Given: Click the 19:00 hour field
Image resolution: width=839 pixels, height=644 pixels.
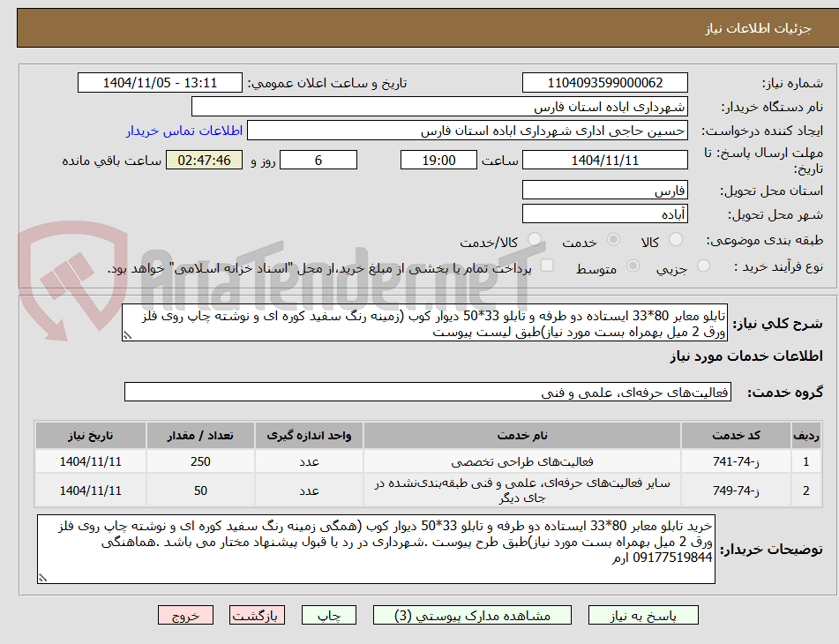Looking at the screenshot, I should tap(438, 160).
